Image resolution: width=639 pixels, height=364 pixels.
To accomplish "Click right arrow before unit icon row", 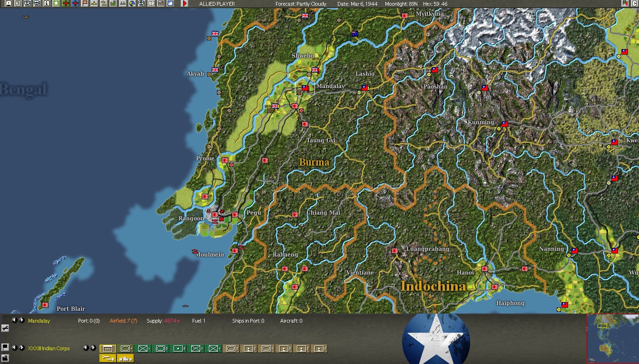I will tap(93, 348).
